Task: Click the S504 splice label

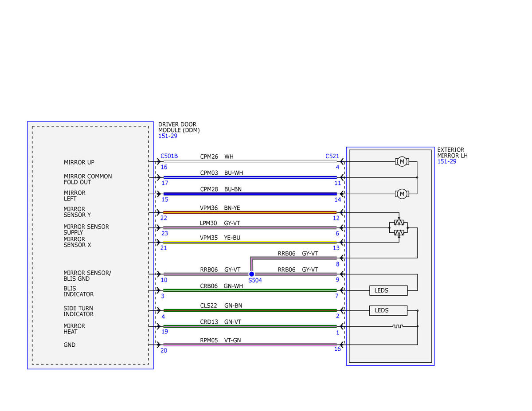Action: pos(255,281)
